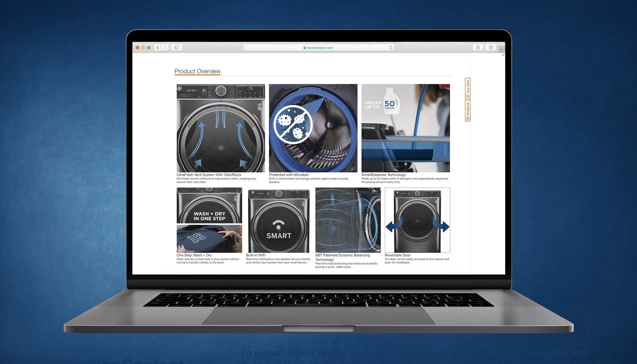Open the Feedback side tab
The height and width of the screenshot is (364, 637).
pyautogui.click(x=467, y=111)
